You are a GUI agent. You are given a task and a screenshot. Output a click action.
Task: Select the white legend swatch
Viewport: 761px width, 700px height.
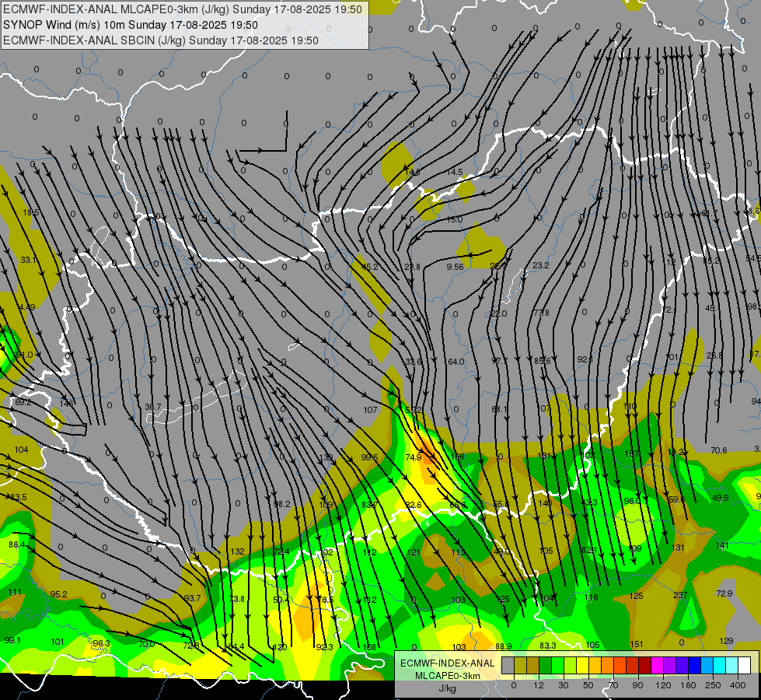pyautogui.click(x=744, y=666)
